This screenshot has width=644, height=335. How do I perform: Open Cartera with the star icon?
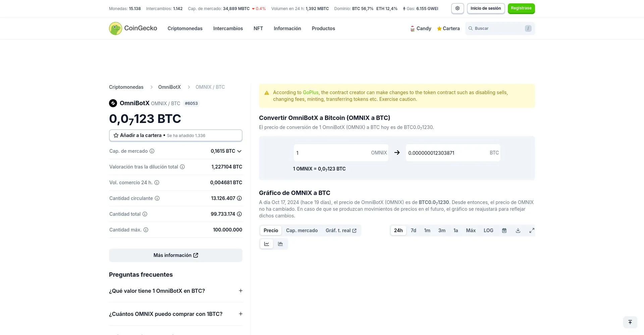[x=448, y=28]
